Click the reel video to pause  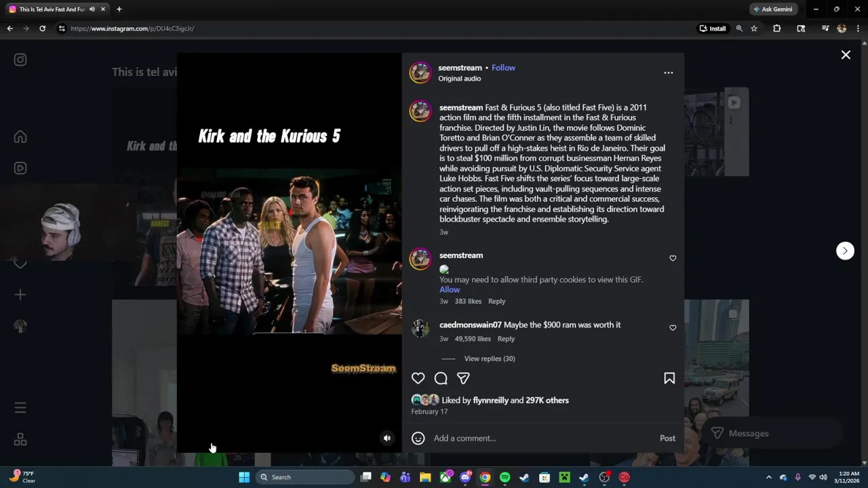click(x=289, y=252)
